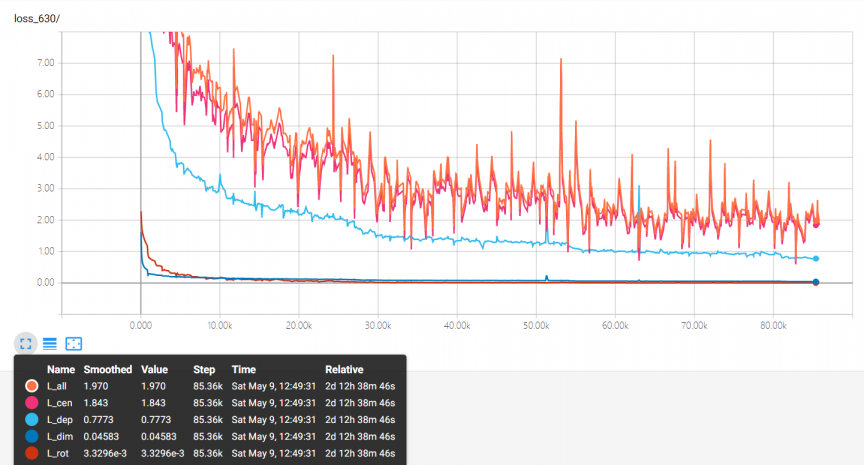Click the 7.00 y-axis label

(x=46, y=63)
